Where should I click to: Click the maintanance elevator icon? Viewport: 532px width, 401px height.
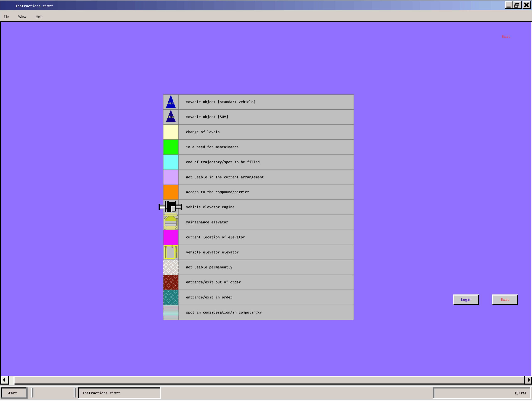coord(171,222)
